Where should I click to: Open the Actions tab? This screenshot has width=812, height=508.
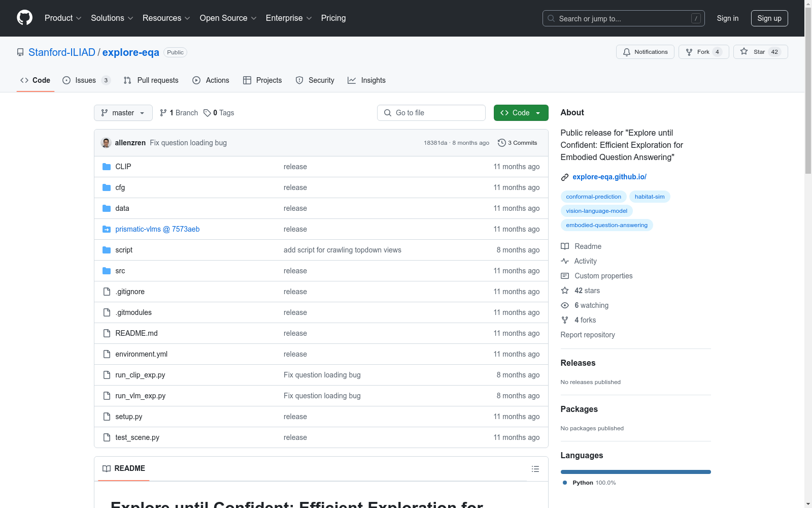[x=211, y=80]
